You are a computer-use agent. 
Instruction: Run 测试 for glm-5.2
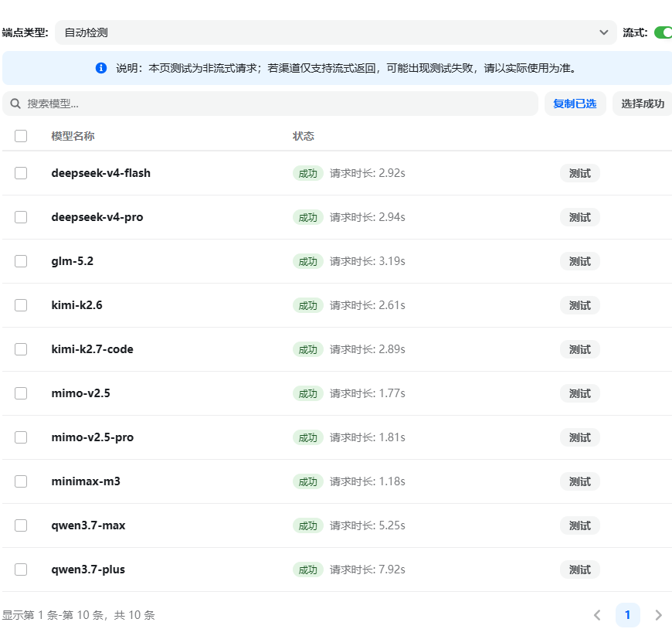[x=580, y=261]
